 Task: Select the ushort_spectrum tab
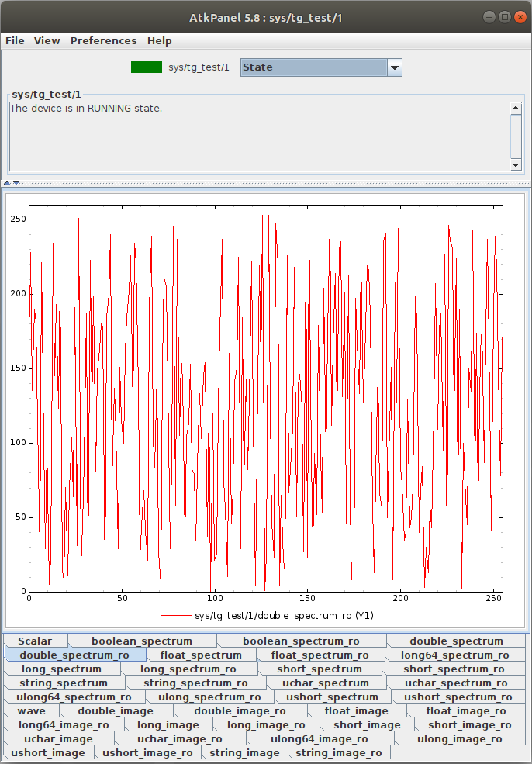(332, 697)
